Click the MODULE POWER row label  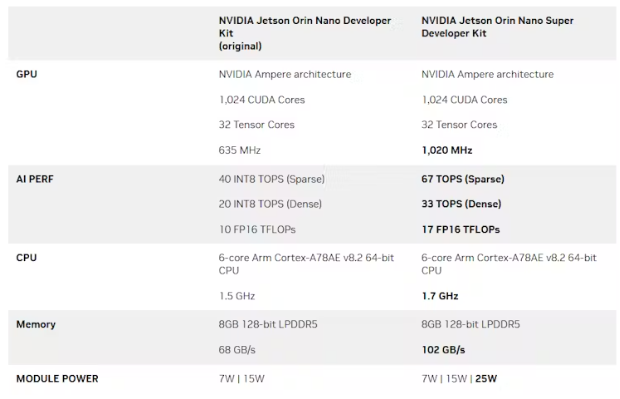point(57,378)
